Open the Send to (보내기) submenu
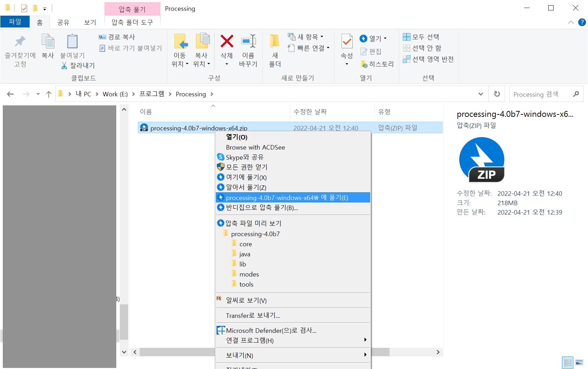This screenshot has height=369, width=588. (x=293, y=355)
